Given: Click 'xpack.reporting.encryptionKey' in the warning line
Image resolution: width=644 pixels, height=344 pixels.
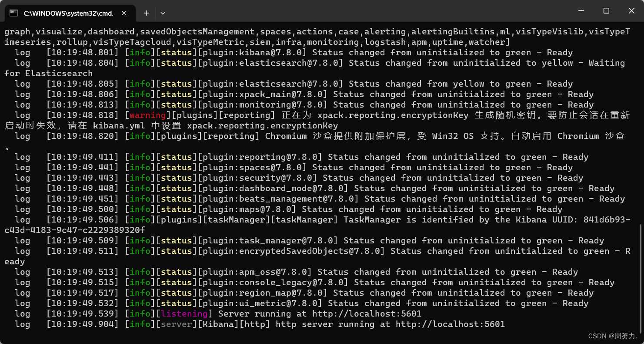Looking at the screenshot, I should (x=393, y=115).
